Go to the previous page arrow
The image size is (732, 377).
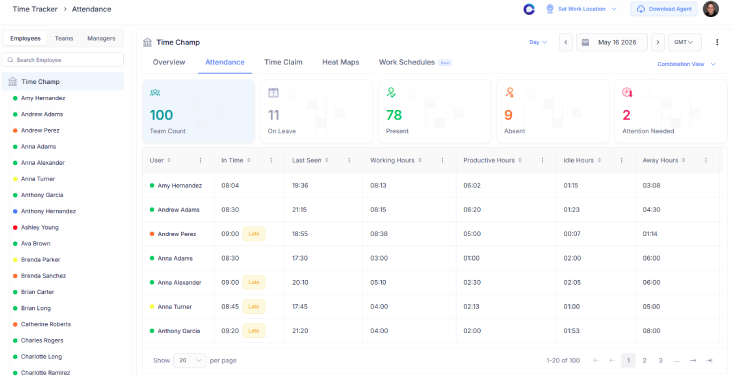pos(612,360)
